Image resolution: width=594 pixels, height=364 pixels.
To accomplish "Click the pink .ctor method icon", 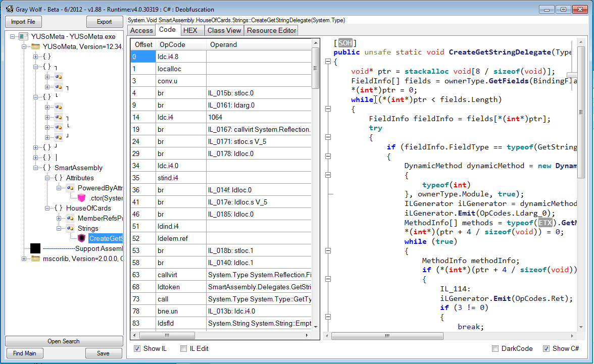I will pyautogui.click(x=81, y=198).
